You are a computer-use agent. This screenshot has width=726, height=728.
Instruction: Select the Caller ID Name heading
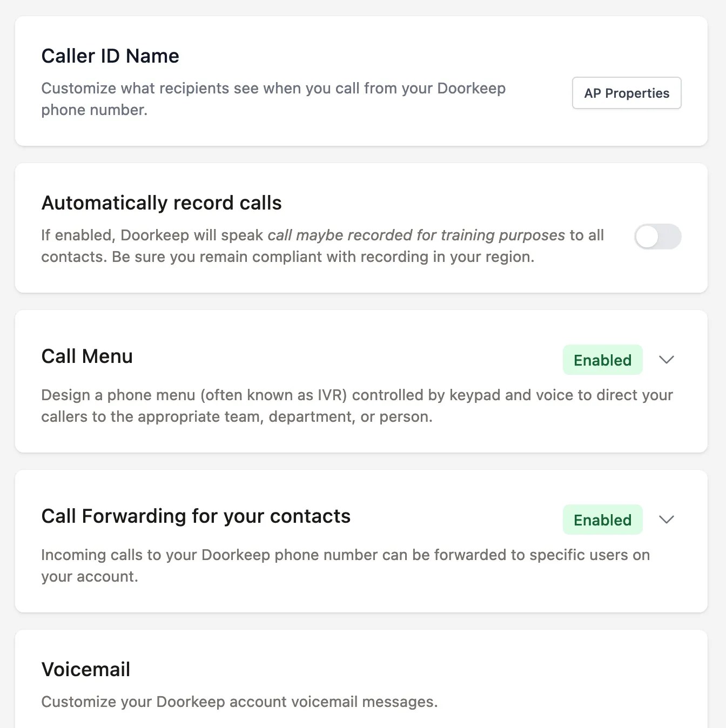(110, 56)
